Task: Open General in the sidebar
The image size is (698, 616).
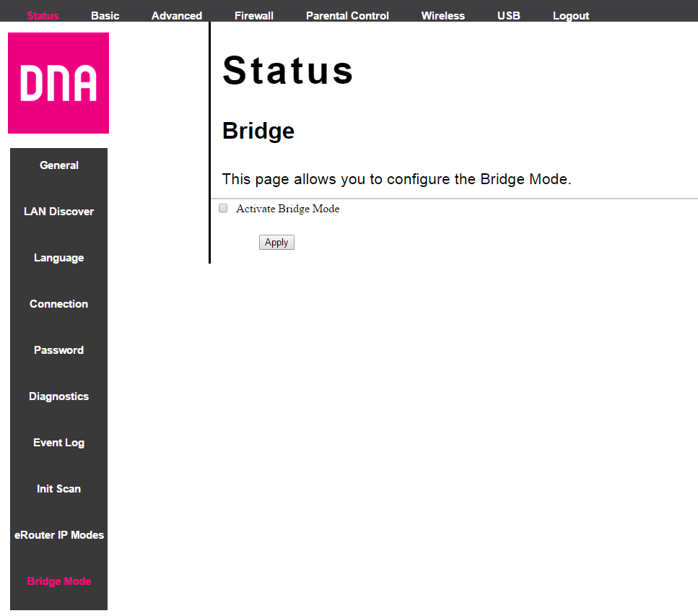Action: tap(59, 165)
